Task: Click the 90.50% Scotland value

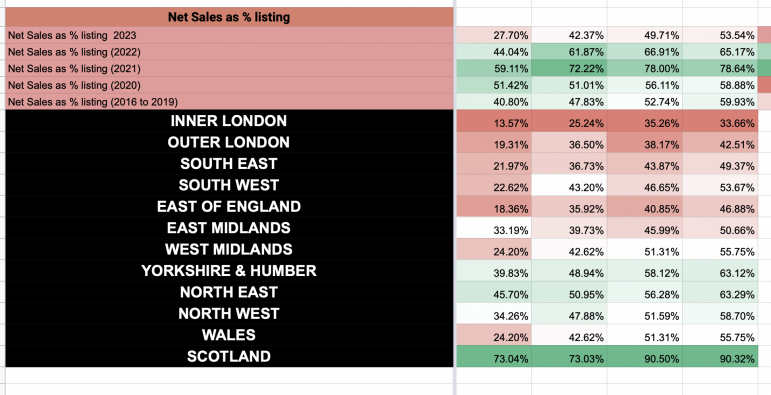Action: (645, 359)
